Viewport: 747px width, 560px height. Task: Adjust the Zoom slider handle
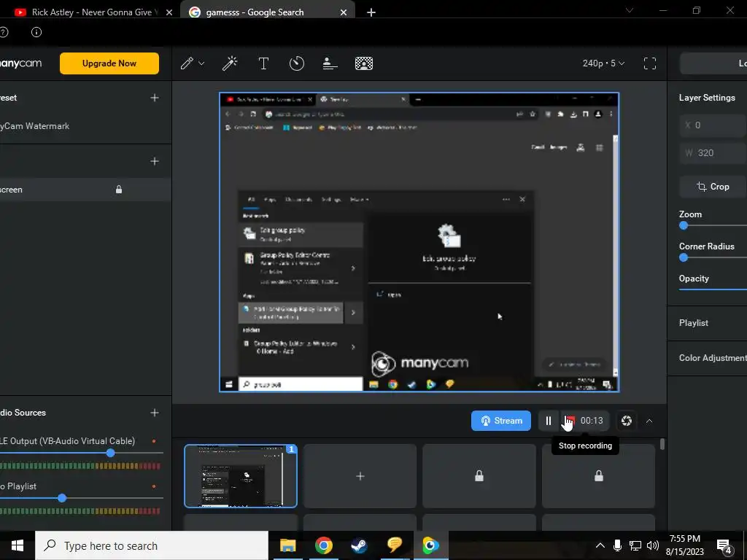(x=684, y=226)
